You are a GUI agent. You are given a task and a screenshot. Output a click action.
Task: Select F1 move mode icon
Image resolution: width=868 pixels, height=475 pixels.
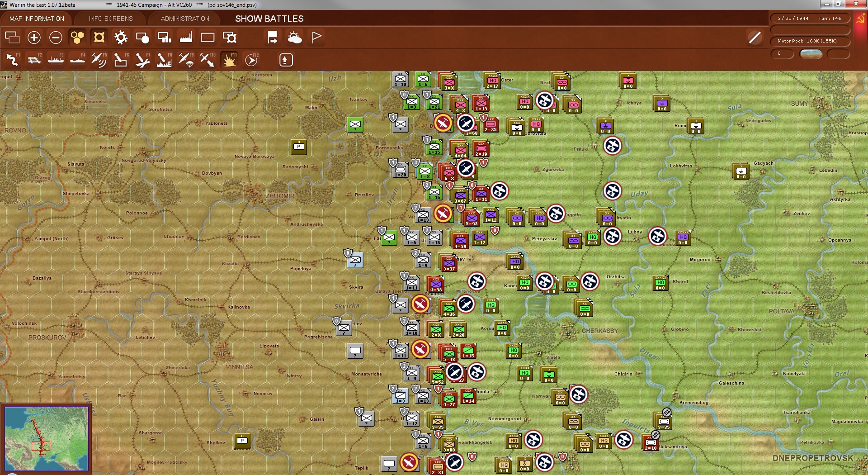(x=13, y=60)
